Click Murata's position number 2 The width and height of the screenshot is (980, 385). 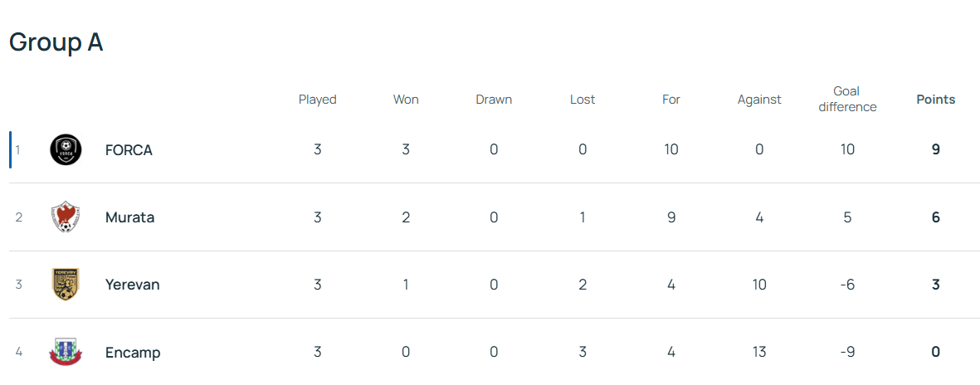coord(19,217)
